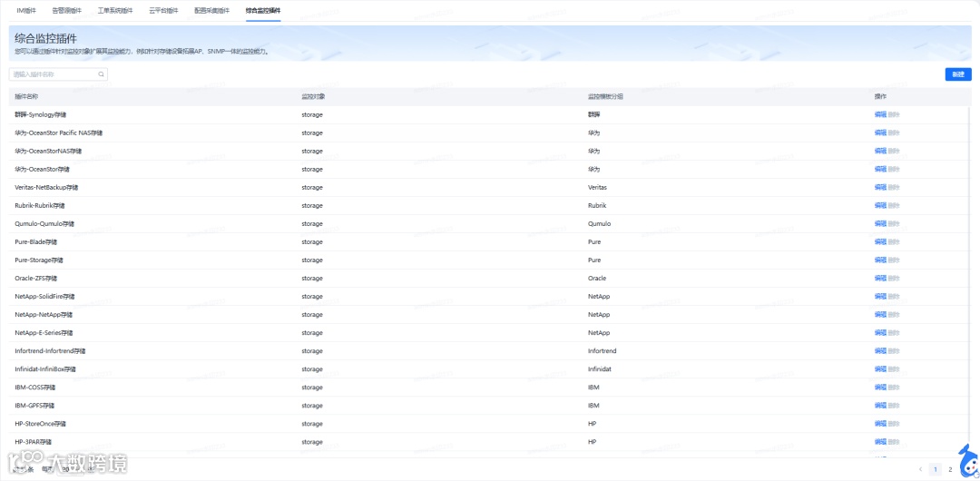Viewport: 980px width, 481px height.
Task: Edit the NetApp-NetApp存储 plugin
Action: (880, 315)
